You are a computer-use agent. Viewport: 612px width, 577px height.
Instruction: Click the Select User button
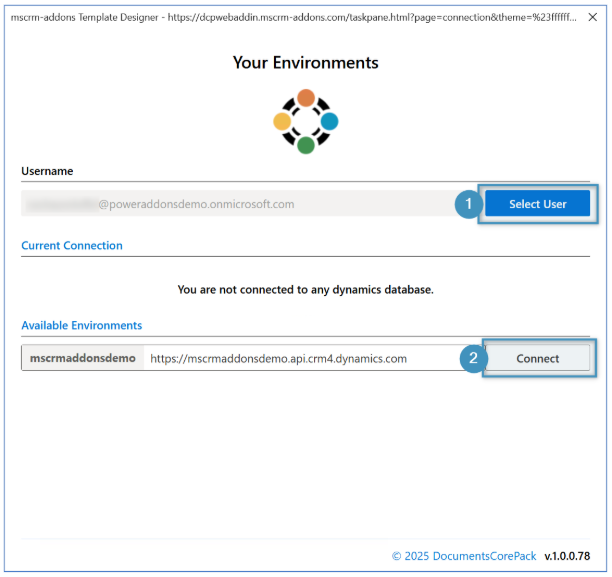coord(537,203)
